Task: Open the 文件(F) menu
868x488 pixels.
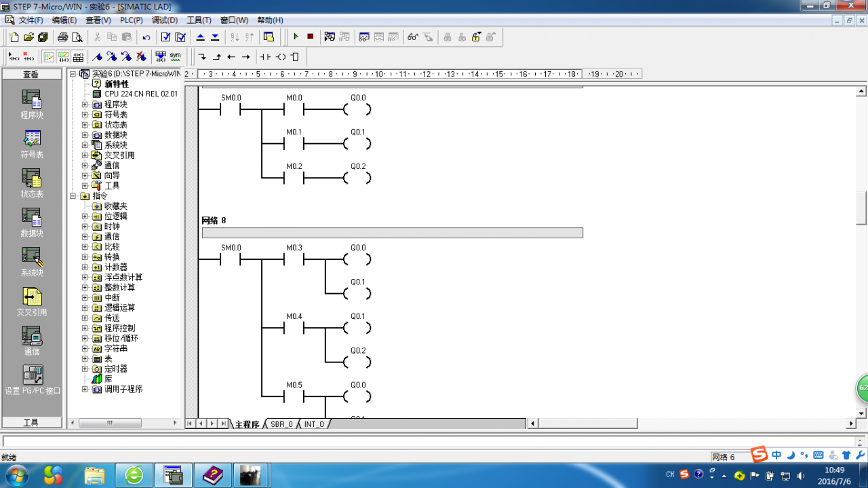Action: (31, 20)
